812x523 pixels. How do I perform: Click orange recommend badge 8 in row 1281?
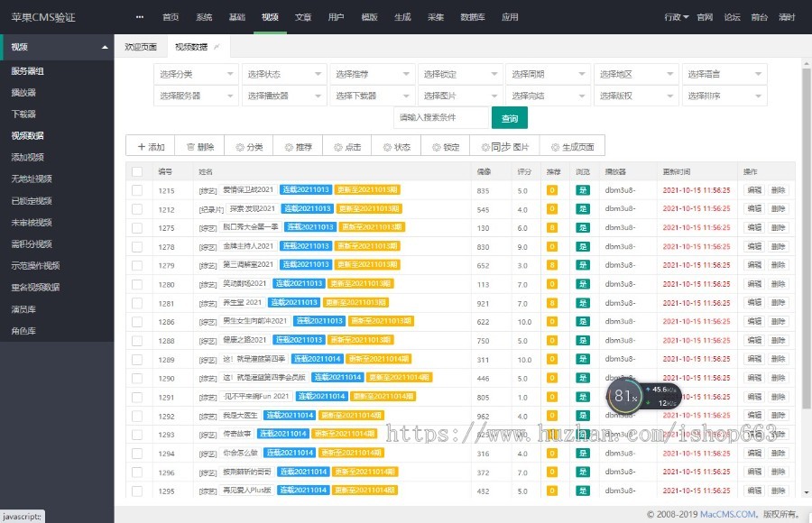(552, 303)
